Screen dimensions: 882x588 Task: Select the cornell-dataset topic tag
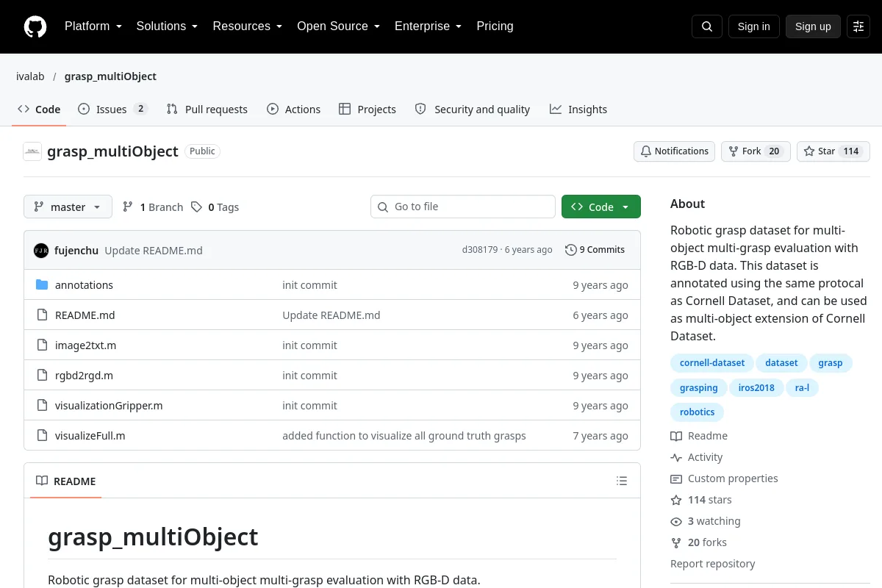(712, 363)
